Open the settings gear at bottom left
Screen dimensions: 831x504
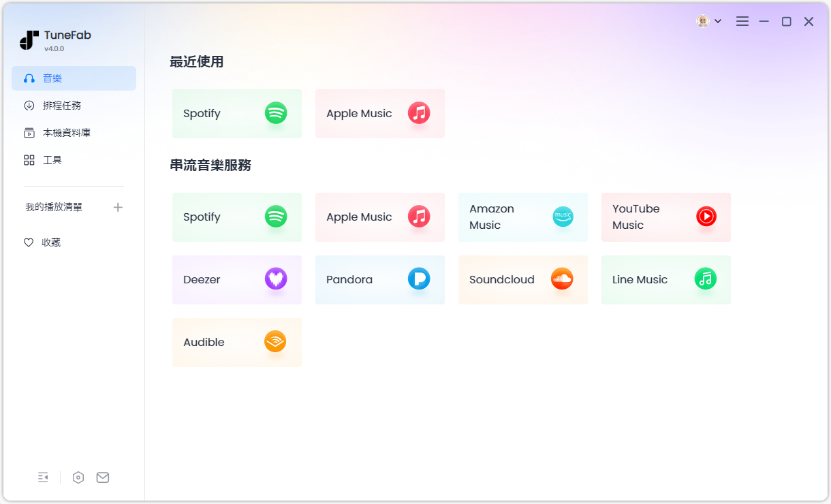[78, 477]
